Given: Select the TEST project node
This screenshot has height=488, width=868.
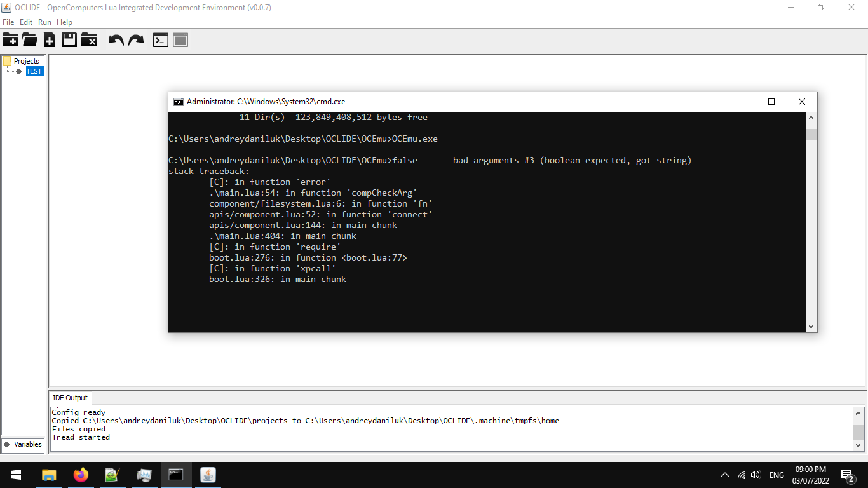Looking at the screenshot, I should 34,71.
